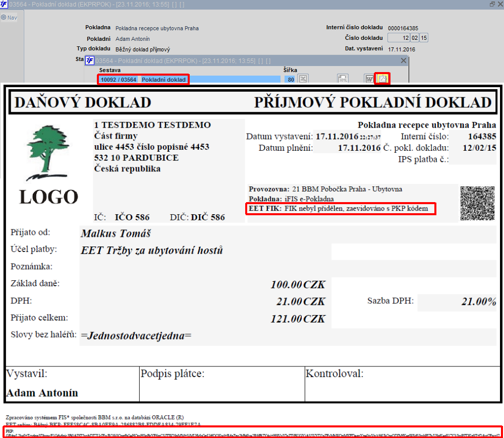Click 1 TESTDEMO TESTDEMO company name

(x=152, y=125)
